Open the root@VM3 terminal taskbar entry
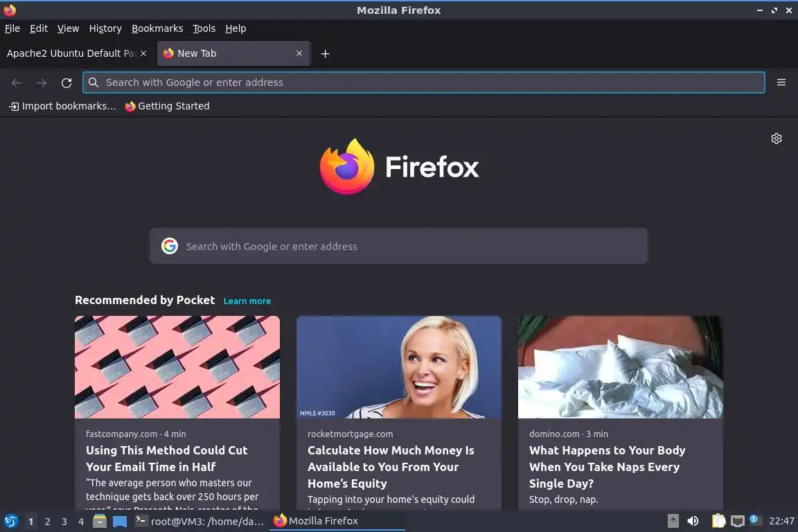The image size is (798, 532). [200, 521]
